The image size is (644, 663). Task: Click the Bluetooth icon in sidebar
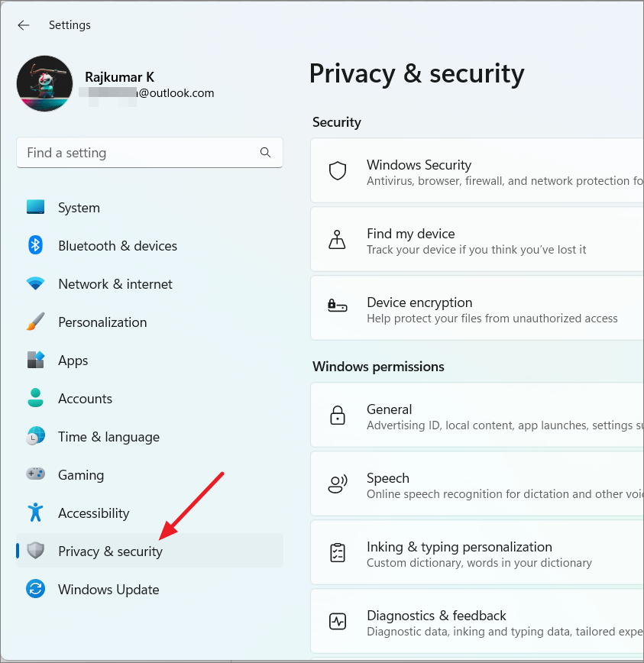(35, 245)
